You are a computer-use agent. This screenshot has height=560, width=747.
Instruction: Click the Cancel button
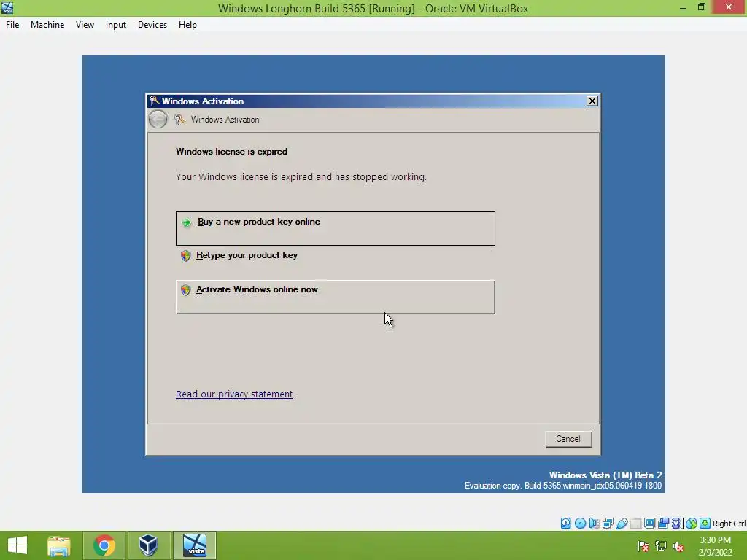[568, 439]
